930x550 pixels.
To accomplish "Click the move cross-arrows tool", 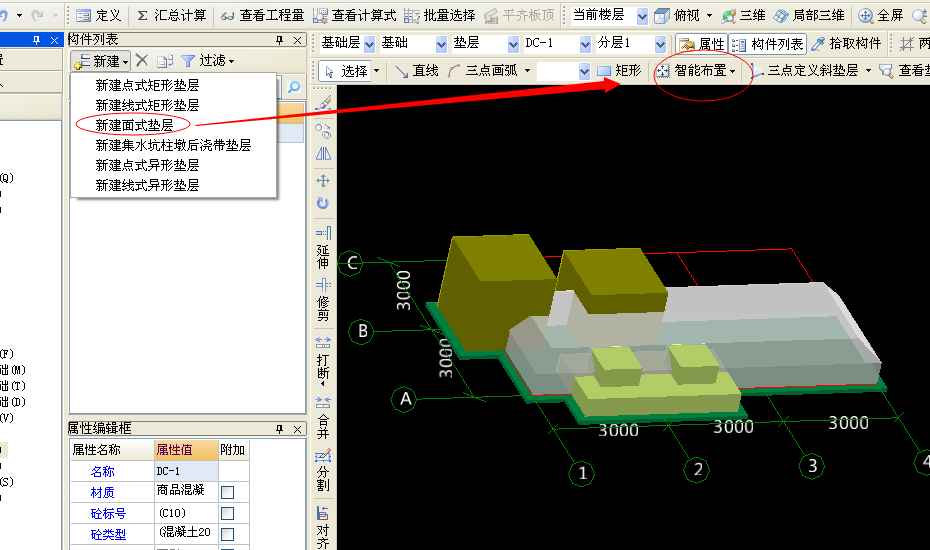I will point(323,180).
